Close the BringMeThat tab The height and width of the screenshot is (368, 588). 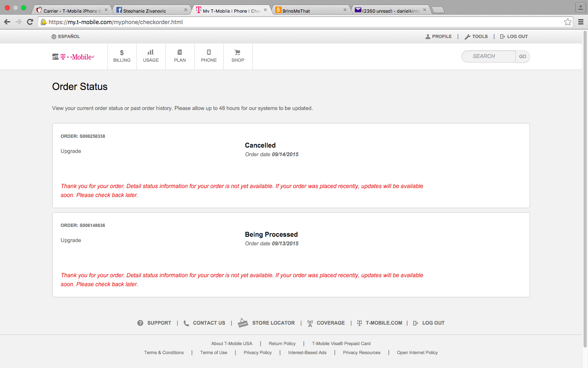[x=345, y=10]
